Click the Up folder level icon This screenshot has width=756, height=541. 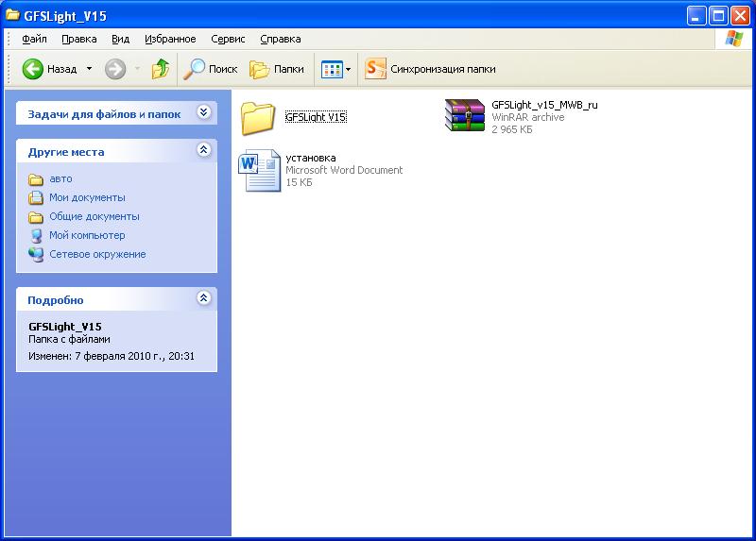[x=161, y=69]
